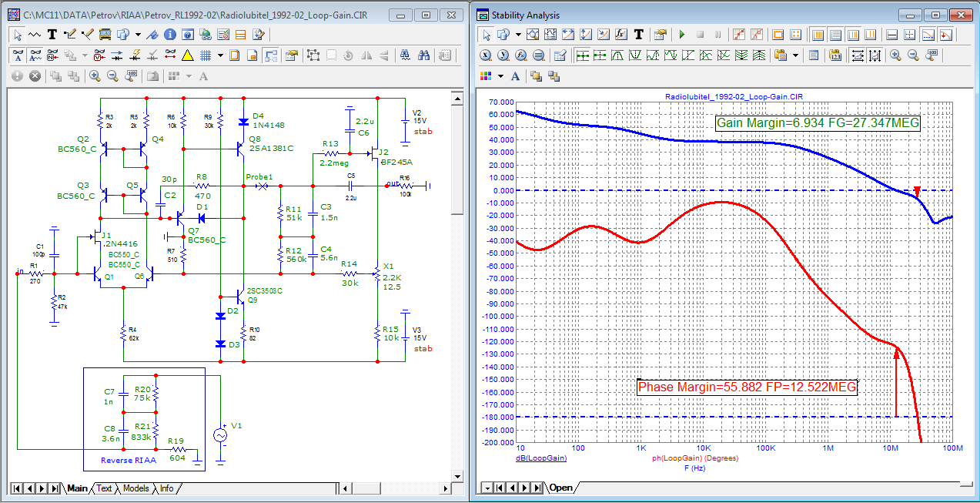Go to the Info page tab
This screenshot has width=980, height=503.
(166, 488)
